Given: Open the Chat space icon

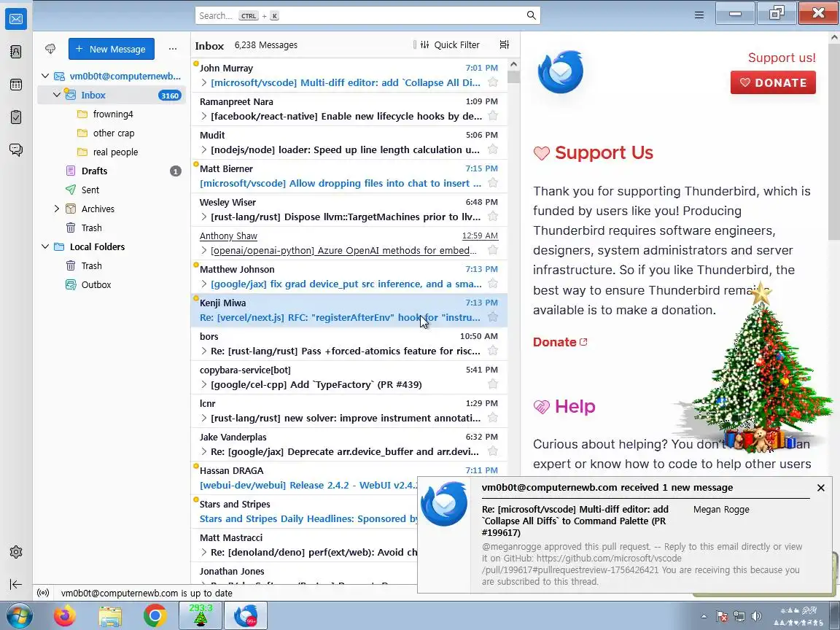Looking at the screenshot, I should click(x=16, y=149).
